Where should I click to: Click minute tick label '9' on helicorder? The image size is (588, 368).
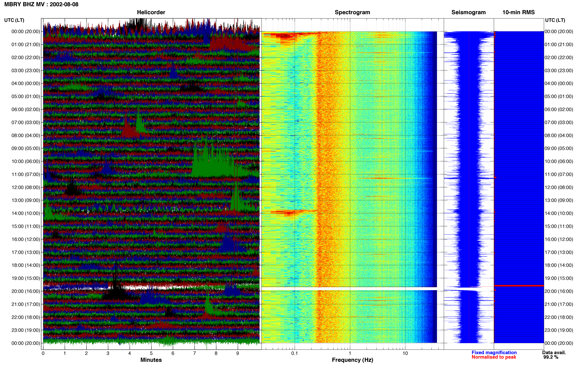point(238,353)
